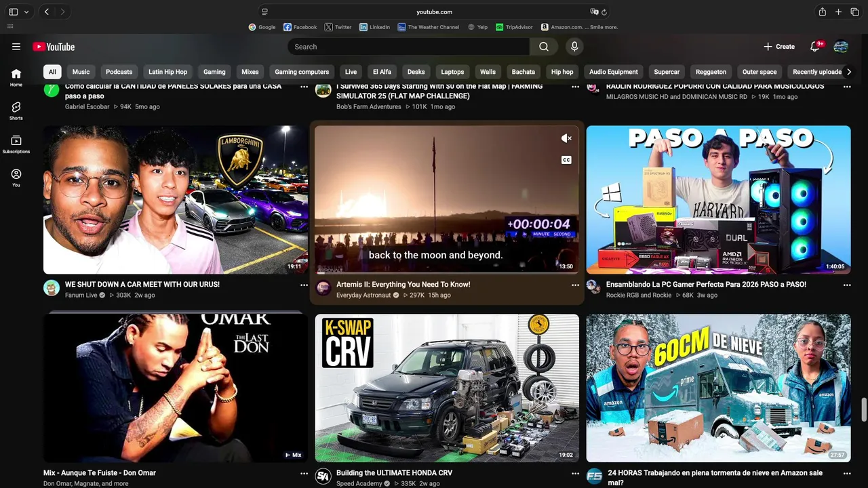Show more filter chips with the arrow
Viewport: 868px width, 488px height.
pos(848,72)
